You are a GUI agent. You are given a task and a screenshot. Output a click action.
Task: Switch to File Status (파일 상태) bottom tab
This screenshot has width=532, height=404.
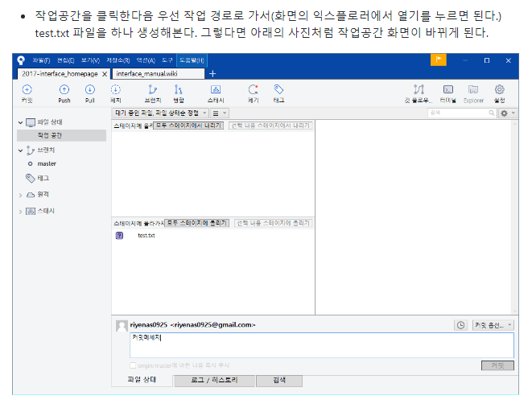click(x=142, y=380)
